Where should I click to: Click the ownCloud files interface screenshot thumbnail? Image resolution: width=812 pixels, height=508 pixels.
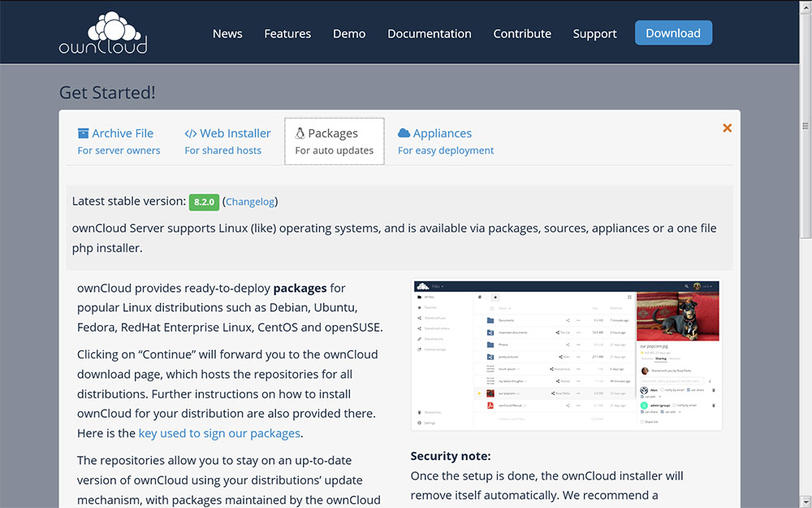click(x=567, y=354)
